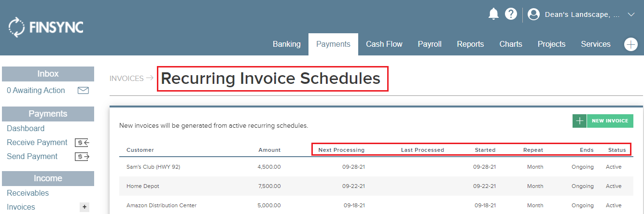Expand the Dean's Landscape account dropdown

point(631,14)
